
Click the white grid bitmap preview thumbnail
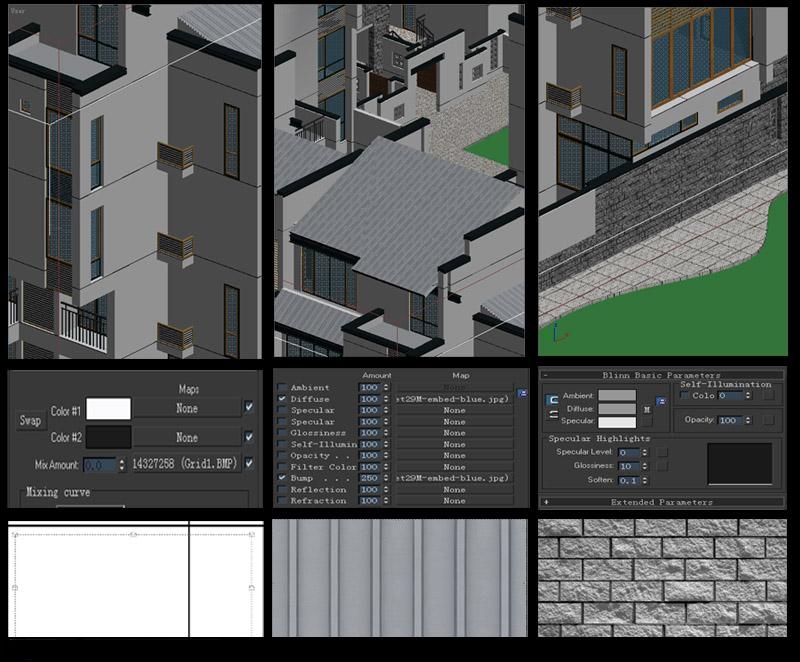136,579
